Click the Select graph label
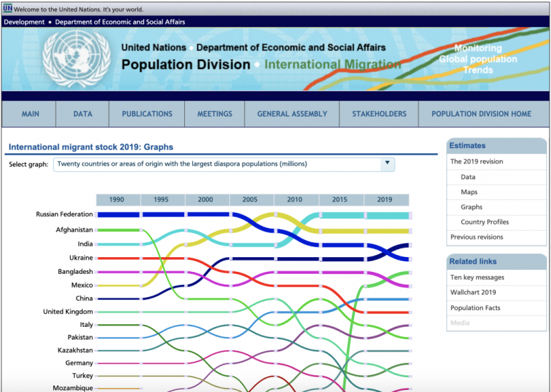This screenshot has width=551, height=392. pyautogui.click(x=28, y=164)
